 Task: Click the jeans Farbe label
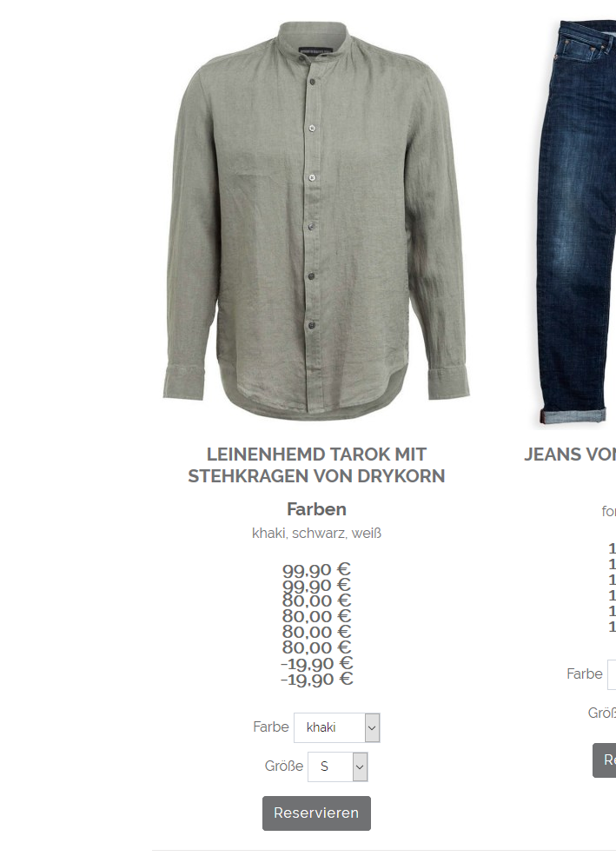pyautogui.click(x=585, y=674)
